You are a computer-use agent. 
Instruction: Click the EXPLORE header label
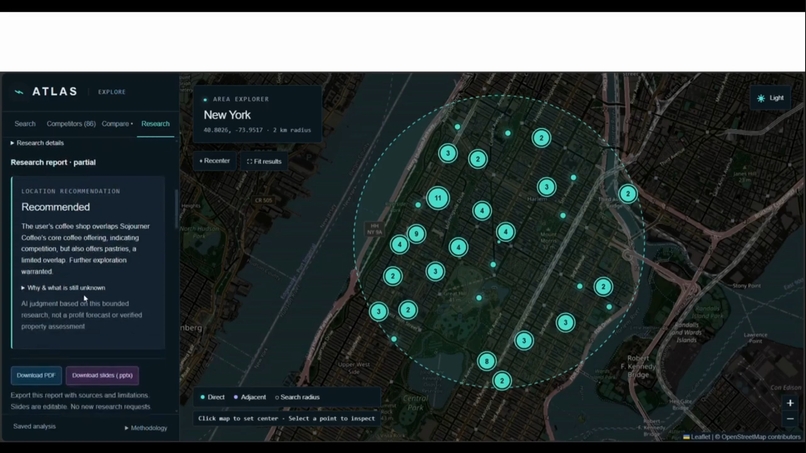pos(112,92)
